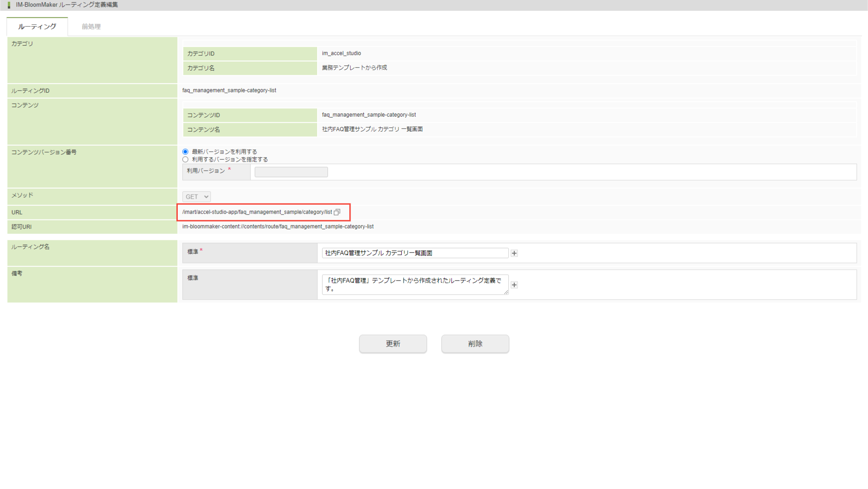868x489 pixels.
Task: Click the コンテンツID label cell
Action: point(250,115)
